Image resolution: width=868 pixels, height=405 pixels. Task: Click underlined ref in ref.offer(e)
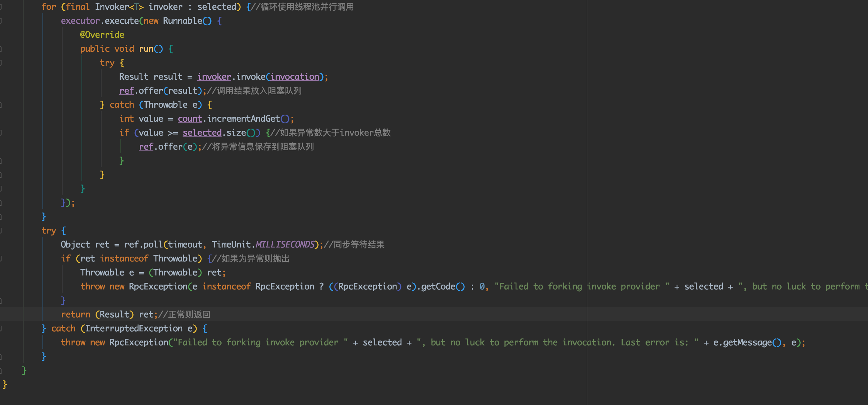(x=146, y=147)
